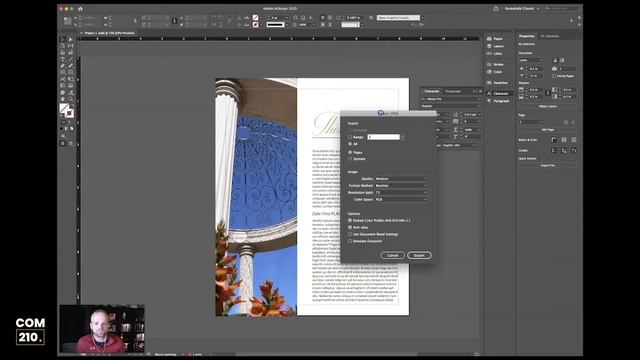The height and width of the screenshot is (360, 640).
Task: Open the Links panel
Action: [x=495, y=53]
